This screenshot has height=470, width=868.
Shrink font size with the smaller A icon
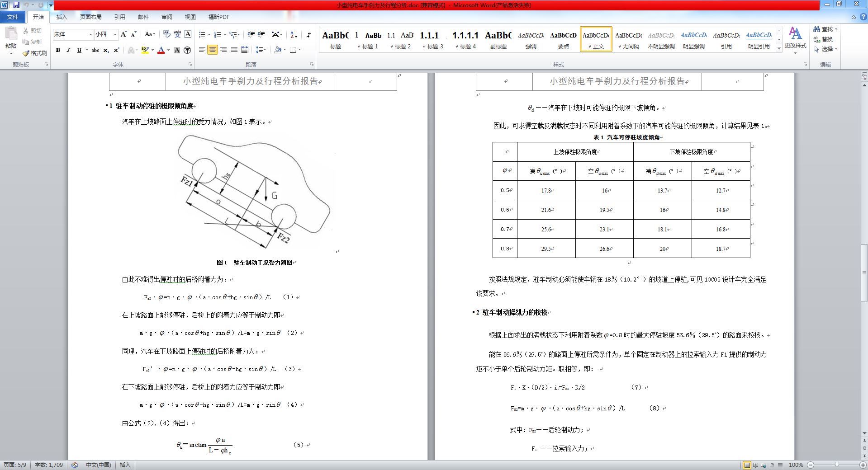click(134, 34)
